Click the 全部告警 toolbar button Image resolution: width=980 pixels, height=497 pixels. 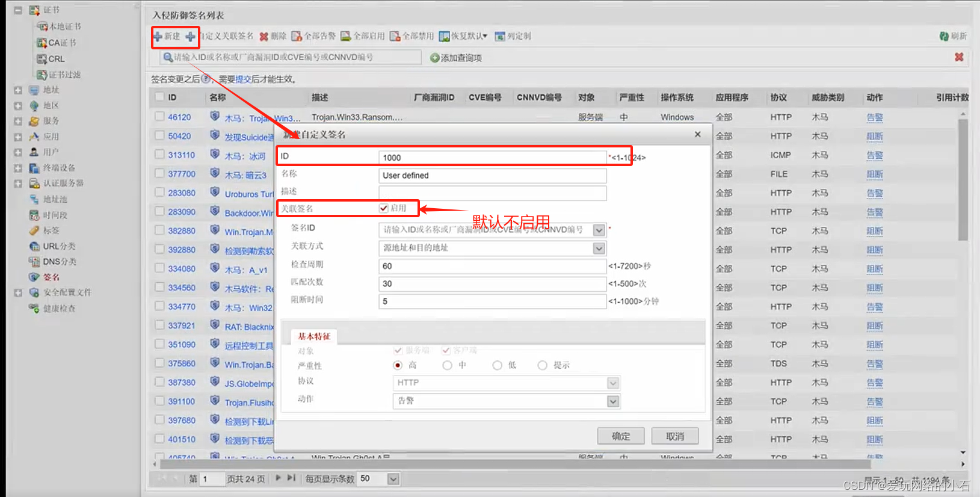(x=313, y=37)
